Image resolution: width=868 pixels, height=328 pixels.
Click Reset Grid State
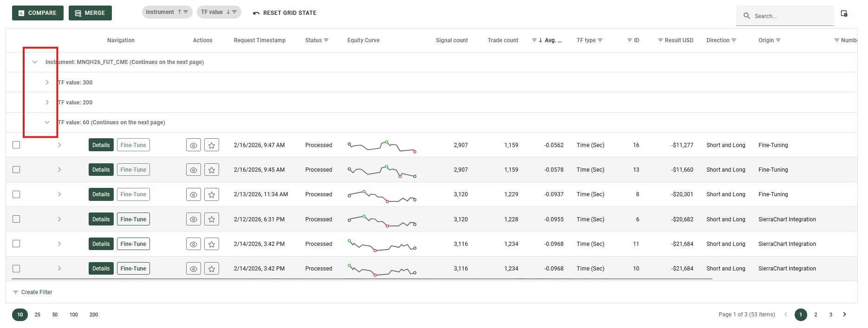(285, 13)
